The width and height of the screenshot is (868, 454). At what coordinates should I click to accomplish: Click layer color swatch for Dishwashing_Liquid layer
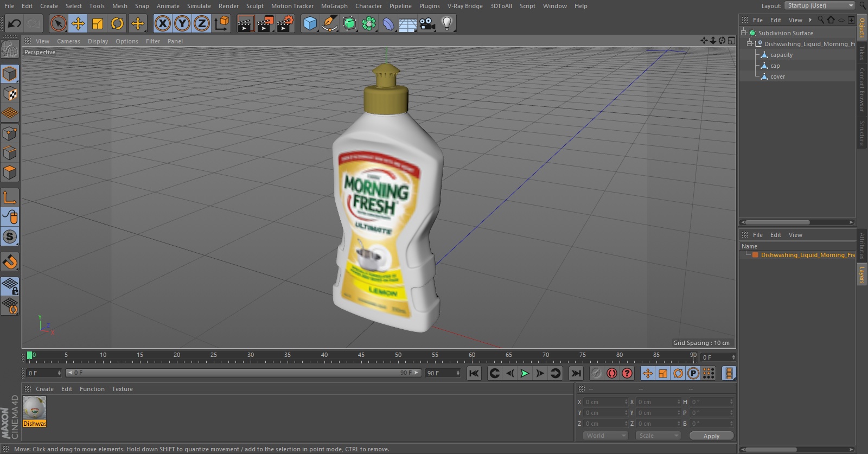(x=755, y=255)
